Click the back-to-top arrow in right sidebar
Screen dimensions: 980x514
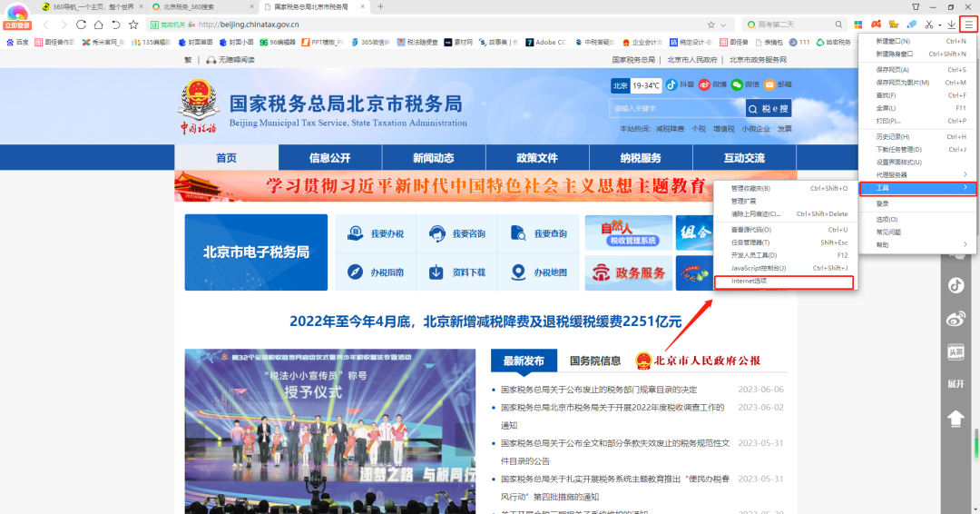[x=955, y=419]
